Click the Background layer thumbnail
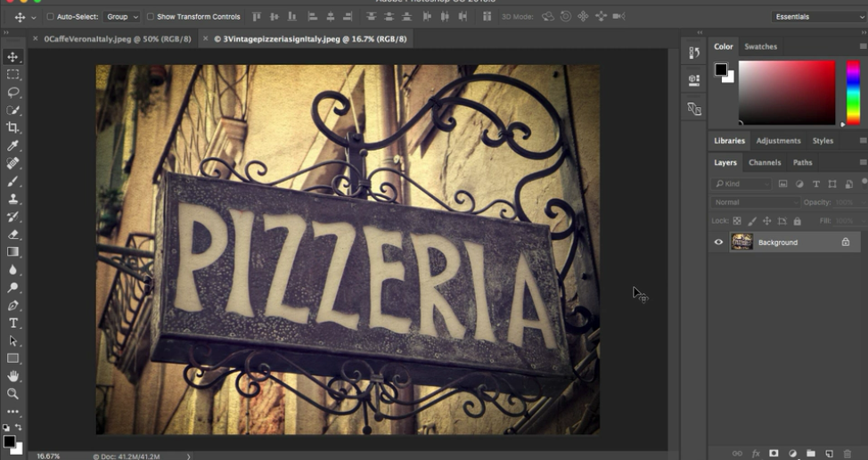The width and height of the screenshot is (868, 460). click(741, 242)
